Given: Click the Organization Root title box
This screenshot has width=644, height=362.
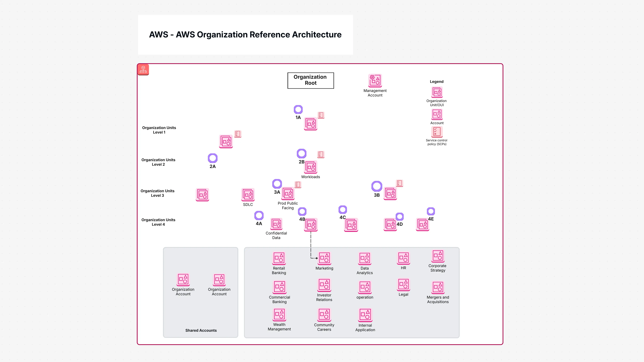Looking at the screenshot, I should (311, 80).
